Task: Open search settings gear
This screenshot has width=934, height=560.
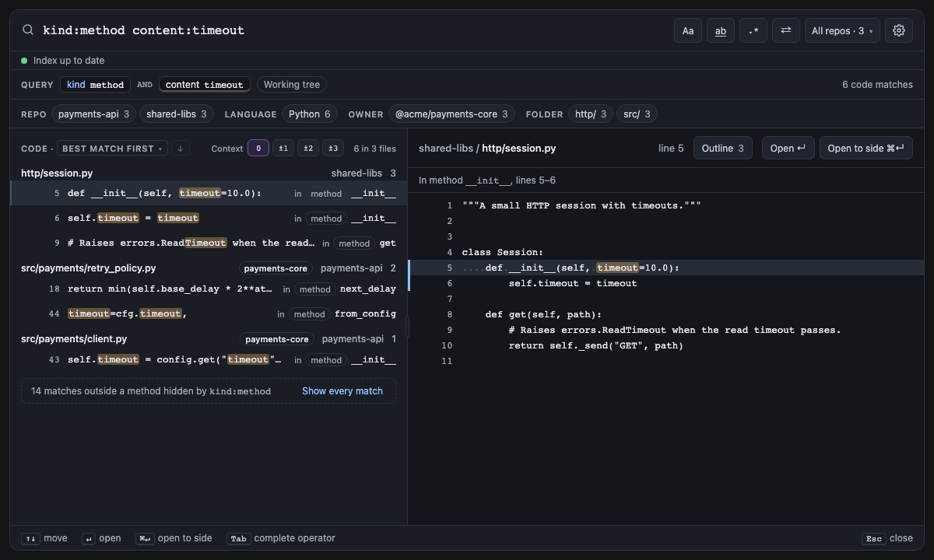Action: click(x=899, y=30)
